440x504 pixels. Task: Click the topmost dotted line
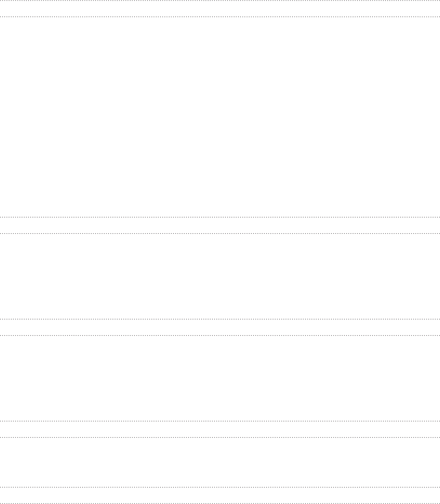[x=220, y=0]
